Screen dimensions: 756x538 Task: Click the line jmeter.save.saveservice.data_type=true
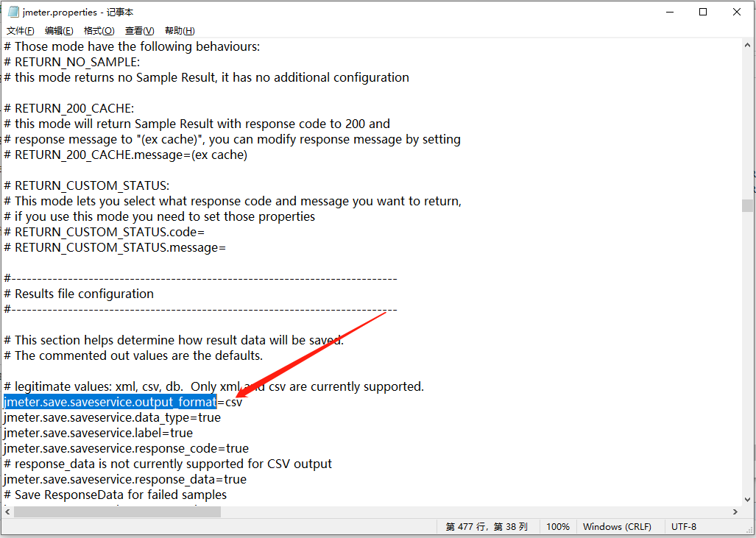112,417
